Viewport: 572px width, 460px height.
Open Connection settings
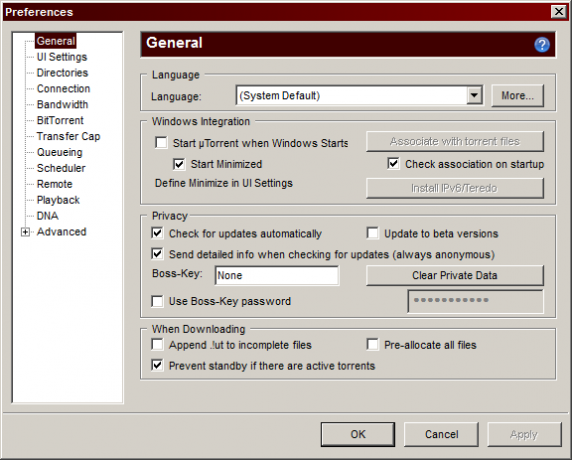click(63, 89)
